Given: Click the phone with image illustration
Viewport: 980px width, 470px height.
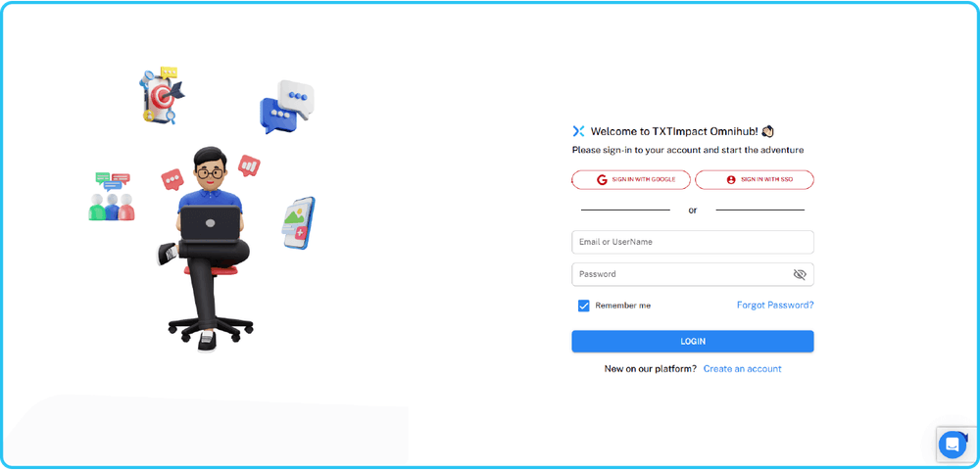Looking at the screenshot, I should pyautogui.click(x=298, y=223).
